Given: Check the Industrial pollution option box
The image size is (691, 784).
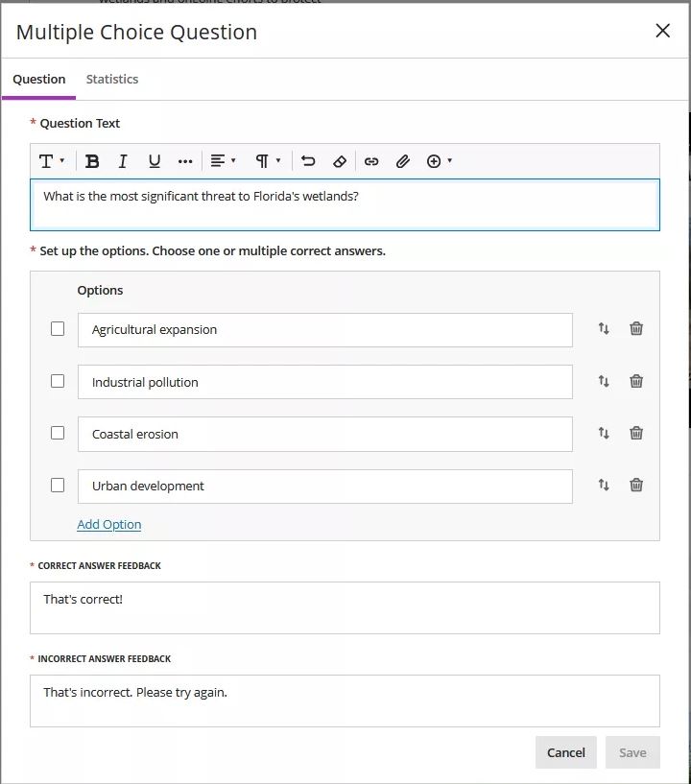Looking at the screenshot, I should pyautogui.click(x=58, y=381).
